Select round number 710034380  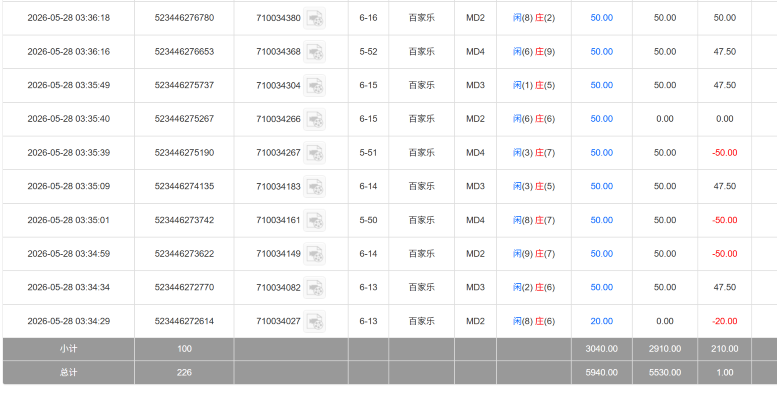tap(278, 18)
